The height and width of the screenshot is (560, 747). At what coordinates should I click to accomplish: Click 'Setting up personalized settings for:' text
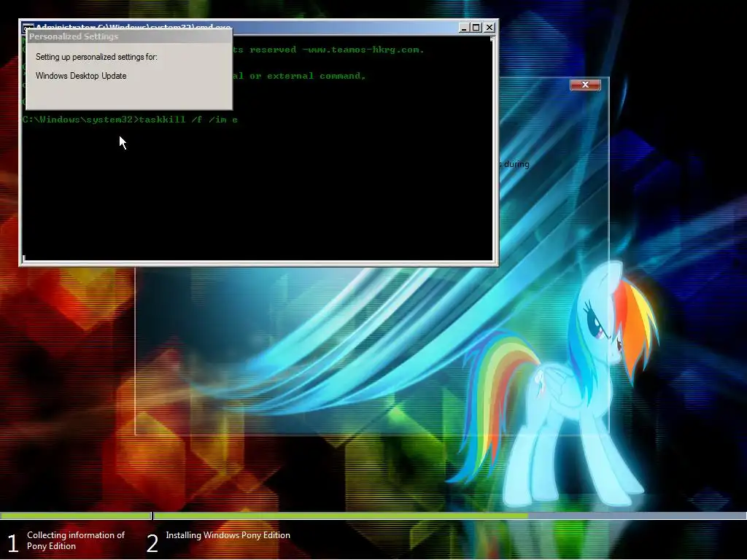pyautogui.click(x=96, y=57)
